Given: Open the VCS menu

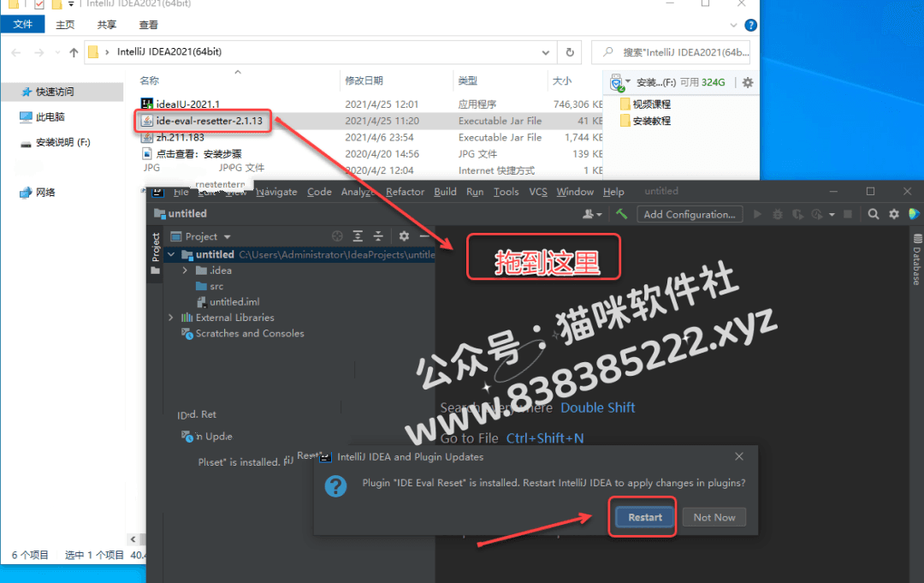Looking at the screenshot, I should pos(538,192).
